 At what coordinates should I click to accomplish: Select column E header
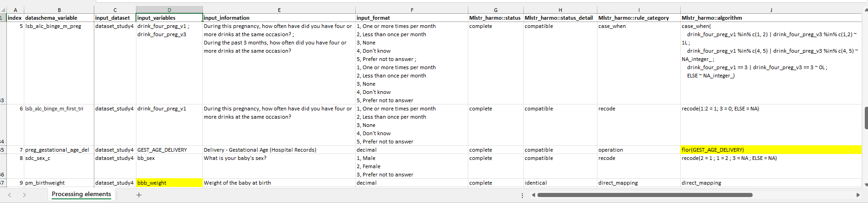click(x=279, y=10)
